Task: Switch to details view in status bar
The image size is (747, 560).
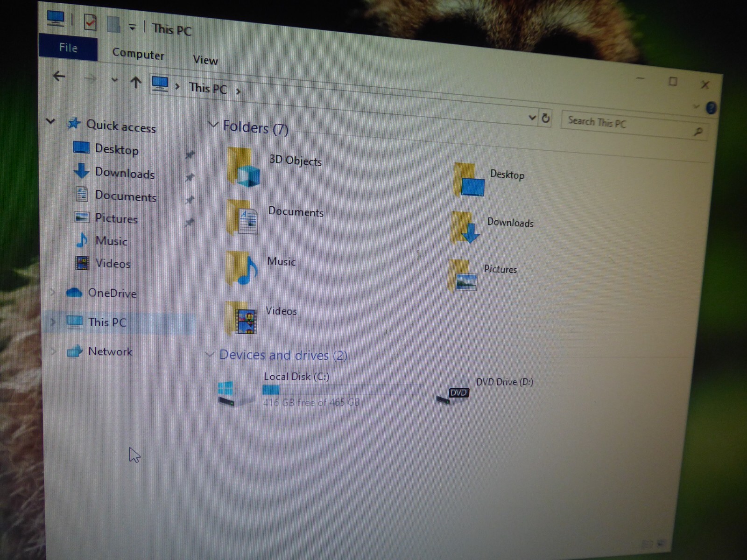Action: click(647, 544)
